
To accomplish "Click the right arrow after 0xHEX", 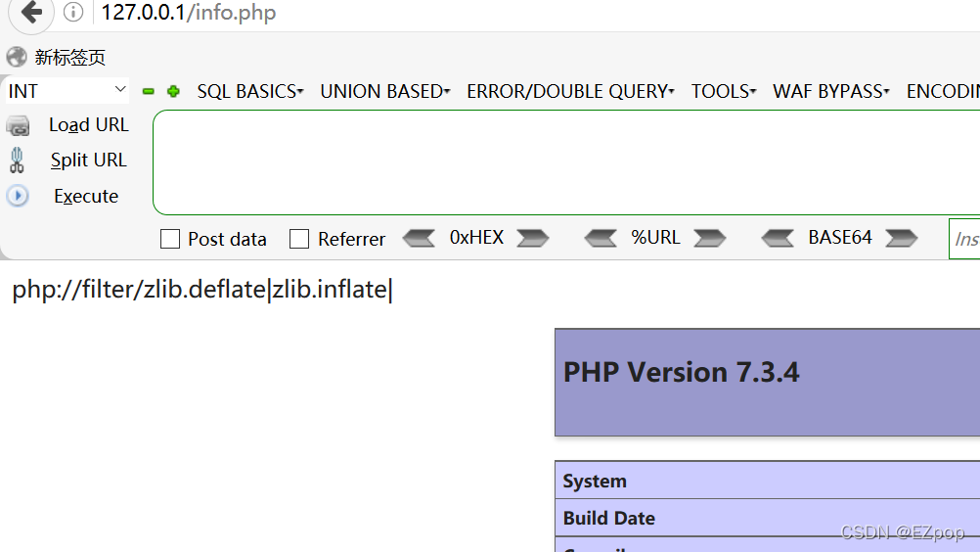I will pos(532,238).
